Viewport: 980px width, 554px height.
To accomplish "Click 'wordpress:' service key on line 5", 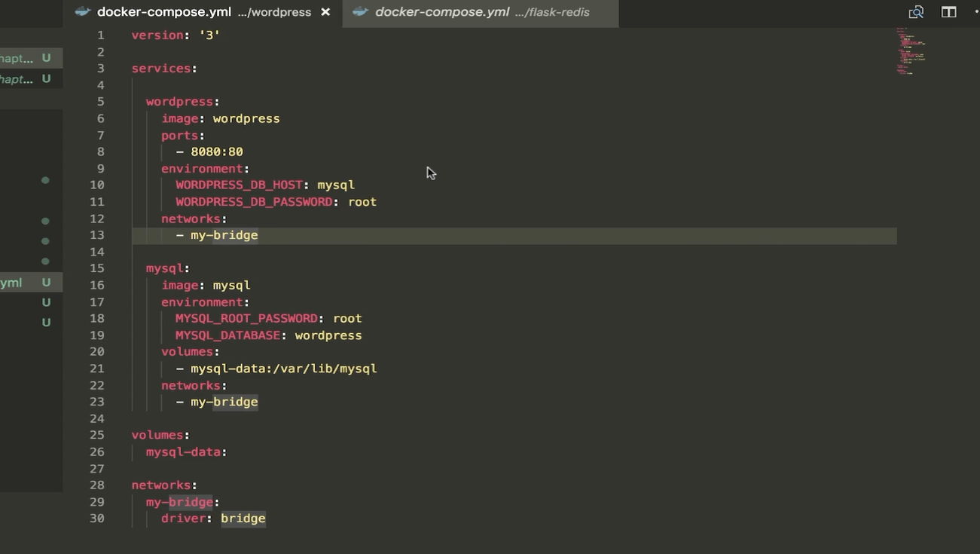I will click(x=183, y=102).
